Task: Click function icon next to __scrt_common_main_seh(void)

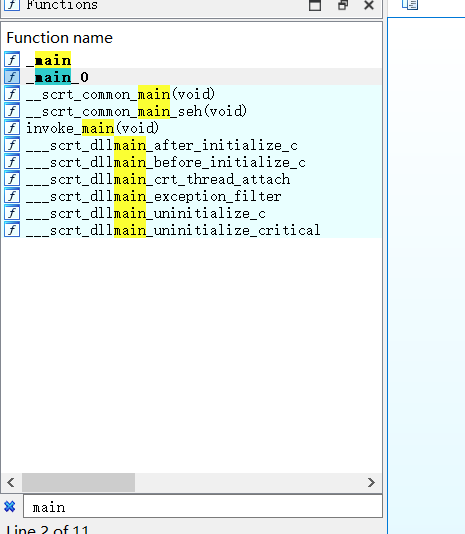Action: coord(12,111)
